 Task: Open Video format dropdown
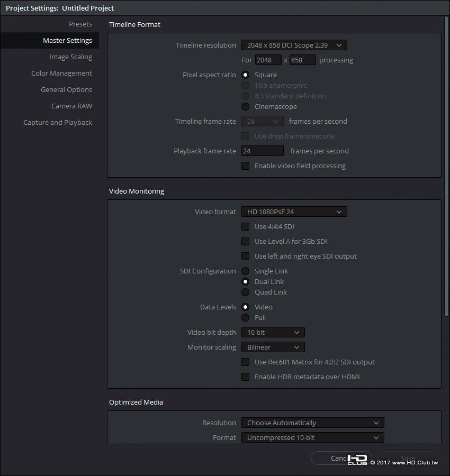tap(294, 212)
